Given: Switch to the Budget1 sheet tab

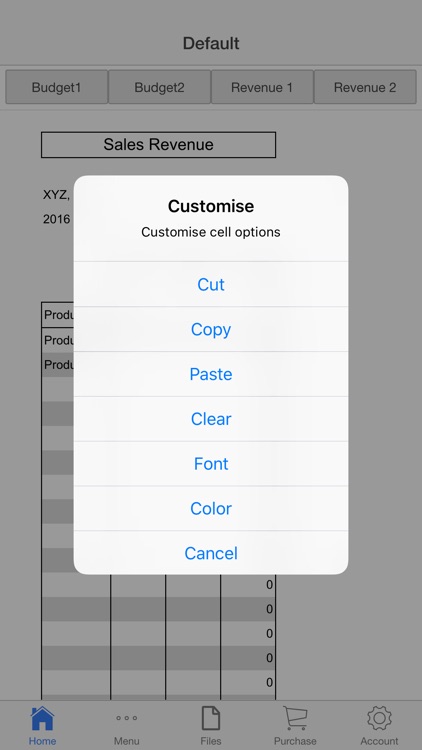Looking at the screenshot, I should pyautogui.click(x=56, y=87).
